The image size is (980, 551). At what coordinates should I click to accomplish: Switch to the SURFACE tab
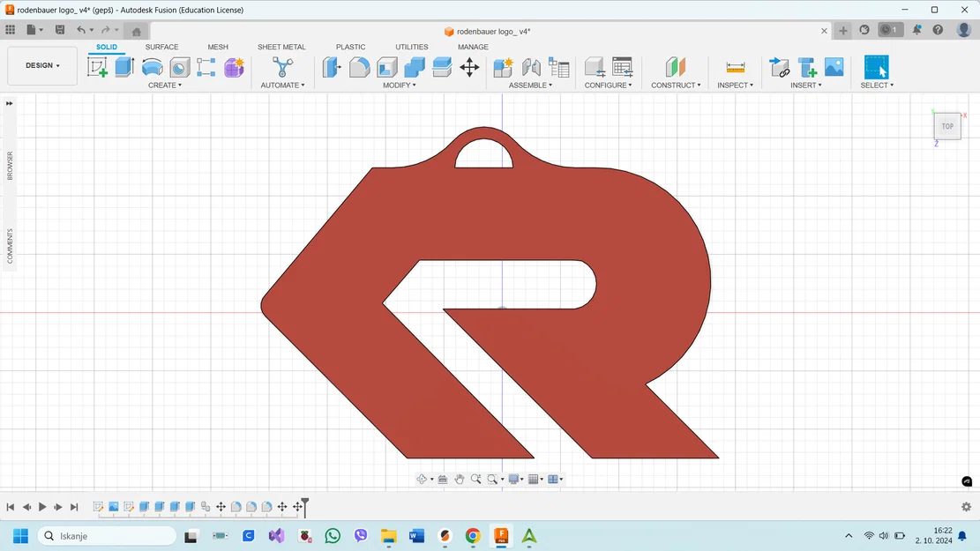162,47
